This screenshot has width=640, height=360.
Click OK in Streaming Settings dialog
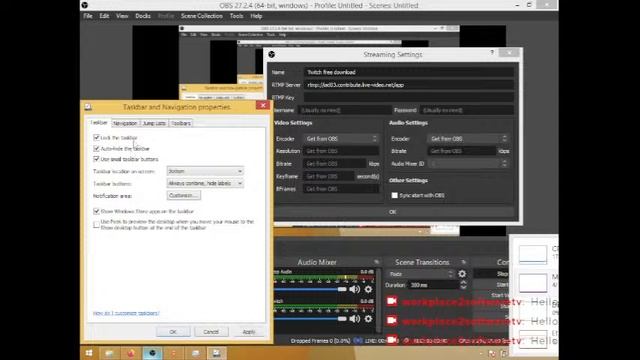(393, 212)
